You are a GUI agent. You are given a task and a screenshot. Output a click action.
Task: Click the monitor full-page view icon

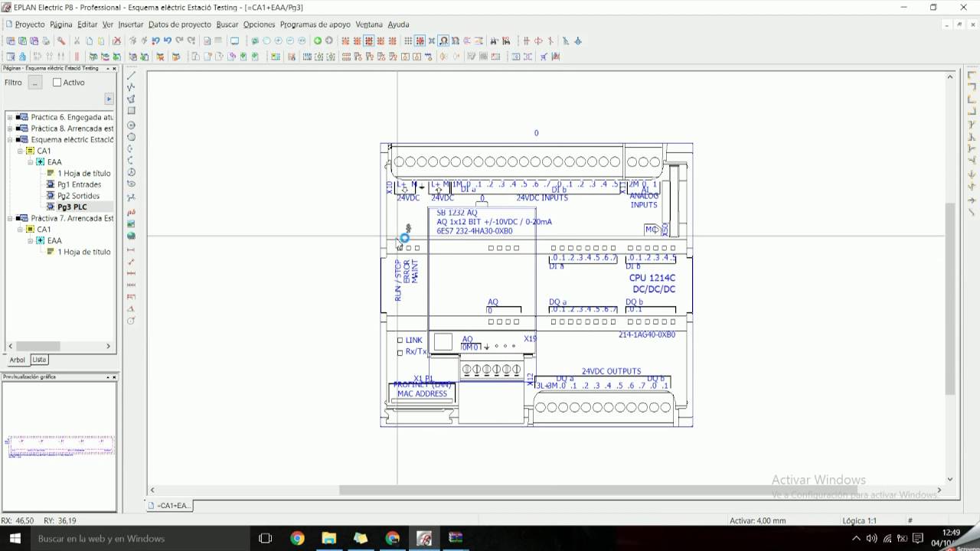pos(234,41)
